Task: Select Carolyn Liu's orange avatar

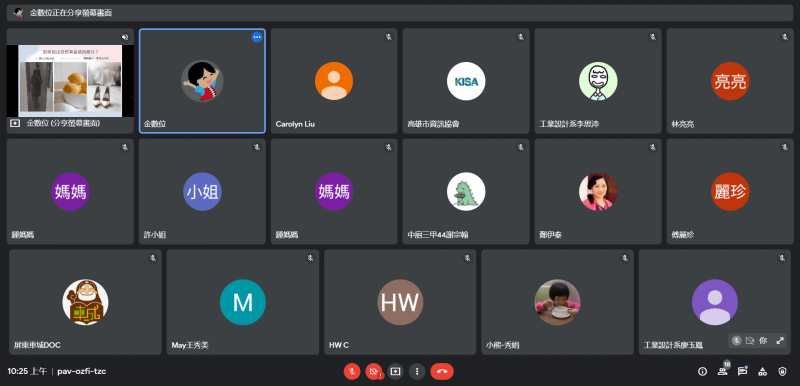Action: click(334, 81)
